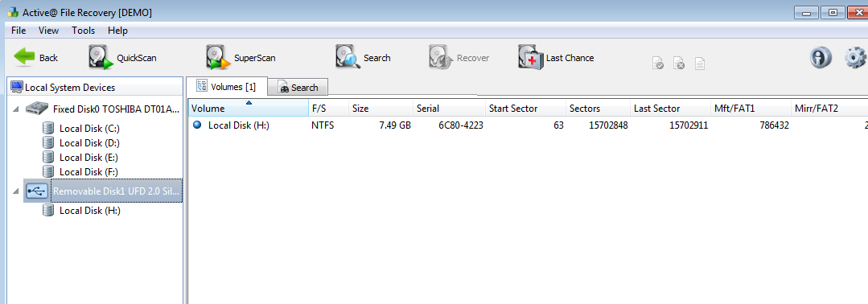The image size is (868, 304).
Task: Select Fixed Disk0 TOSHIBA DT01A... node
Action: click(x=117, y=109)
